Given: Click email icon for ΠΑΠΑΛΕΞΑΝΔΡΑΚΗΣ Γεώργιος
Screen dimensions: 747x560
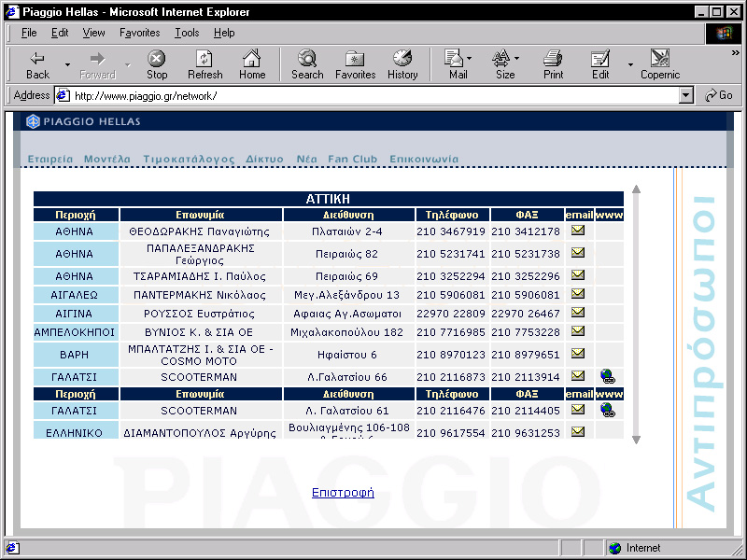Looking at the screenshot, I should click(578, 253).
